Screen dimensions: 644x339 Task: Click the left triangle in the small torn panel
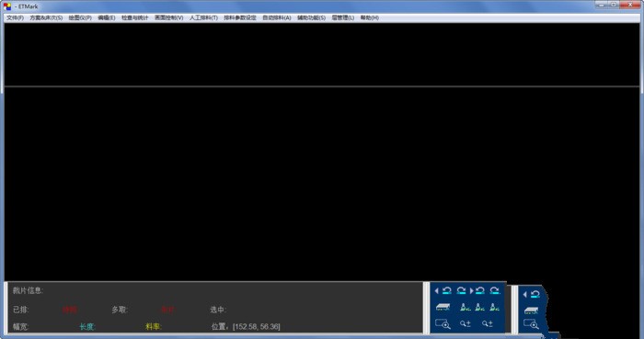point(525,294)
